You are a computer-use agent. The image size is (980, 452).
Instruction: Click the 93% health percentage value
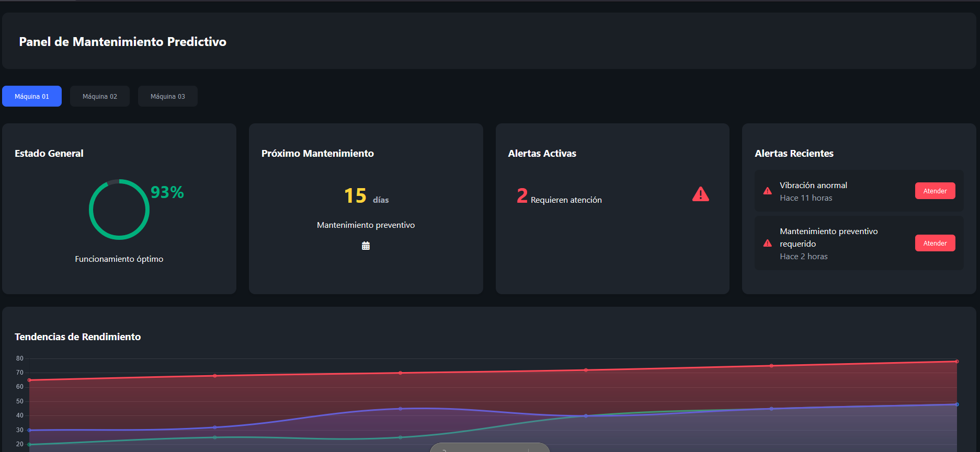167,192
